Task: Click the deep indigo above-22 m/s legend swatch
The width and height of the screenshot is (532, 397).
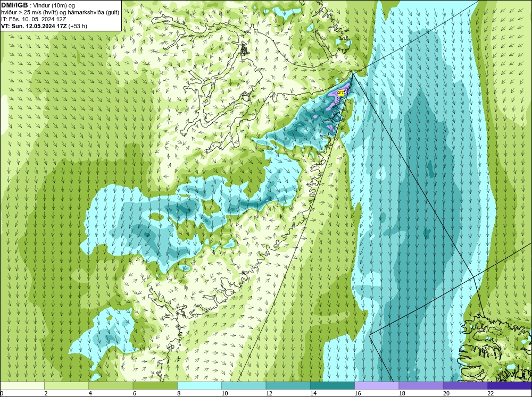Action: click(509, 385)
